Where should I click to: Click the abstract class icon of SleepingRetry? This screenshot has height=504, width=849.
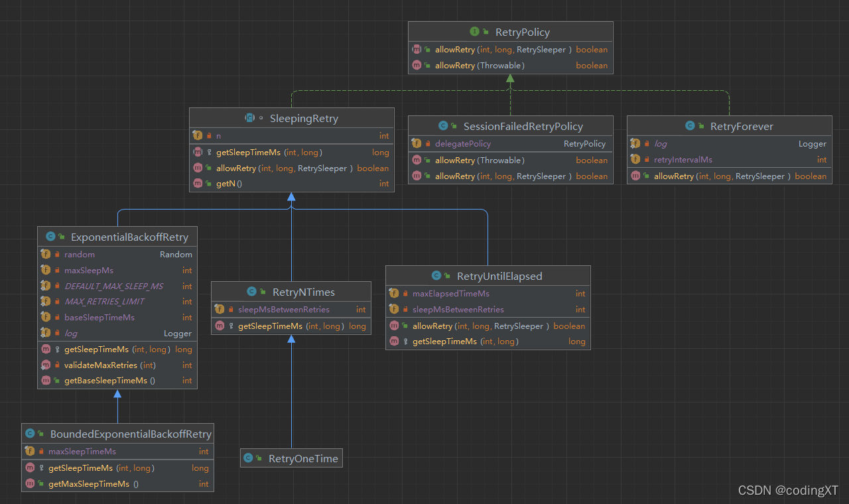[249, 118]
